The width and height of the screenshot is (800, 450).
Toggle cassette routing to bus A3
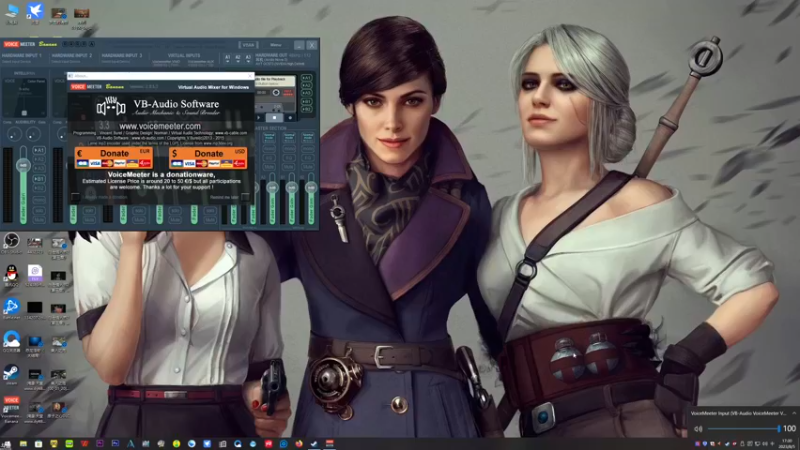pos(306,93)
